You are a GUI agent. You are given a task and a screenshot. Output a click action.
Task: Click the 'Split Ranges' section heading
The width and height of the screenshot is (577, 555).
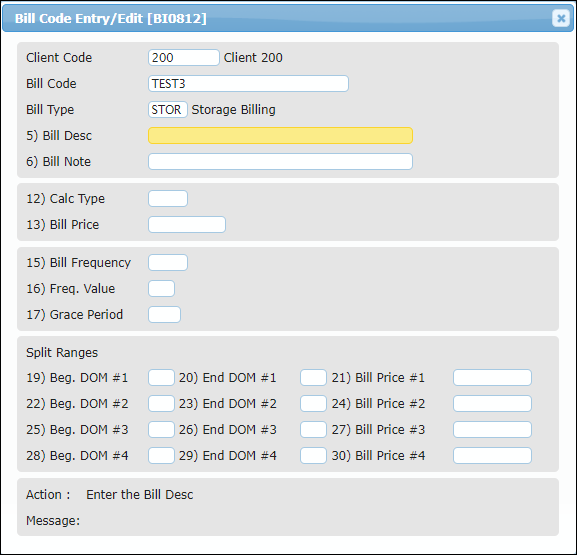[x=62, y=353]
